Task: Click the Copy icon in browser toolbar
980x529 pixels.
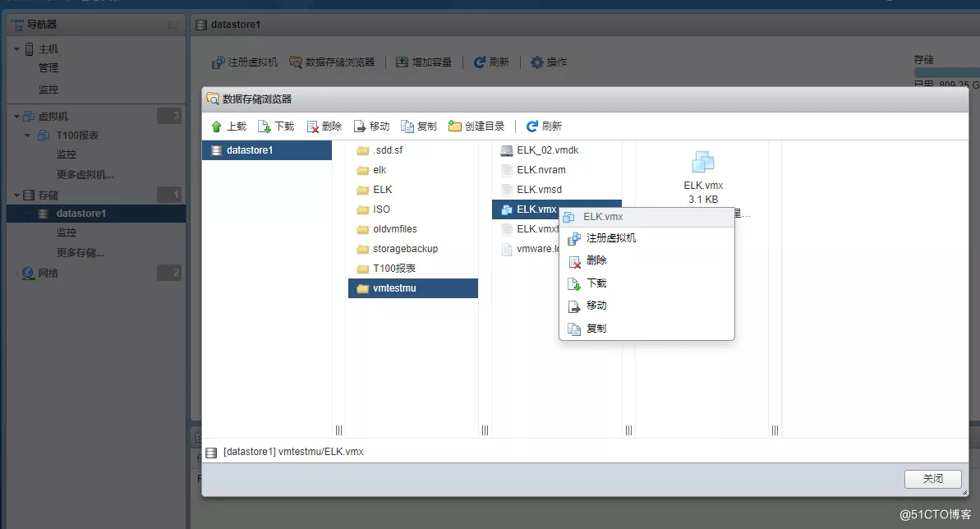Action: point(407,126)
